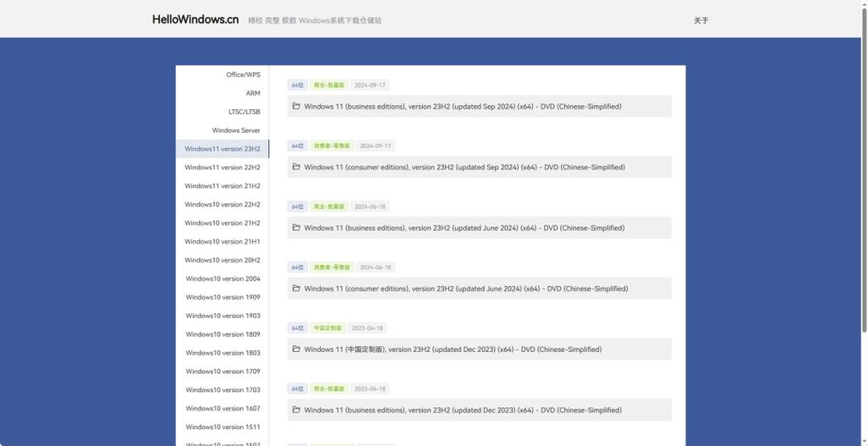This screenshot has height=446, width=868.
Task: Choose Windows10 version 20H2
Action: point(222,261)
